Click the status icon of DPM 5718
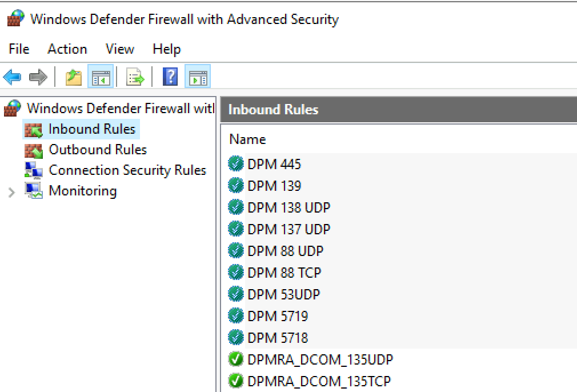577x392 pixels. click(x=235, y=338)
